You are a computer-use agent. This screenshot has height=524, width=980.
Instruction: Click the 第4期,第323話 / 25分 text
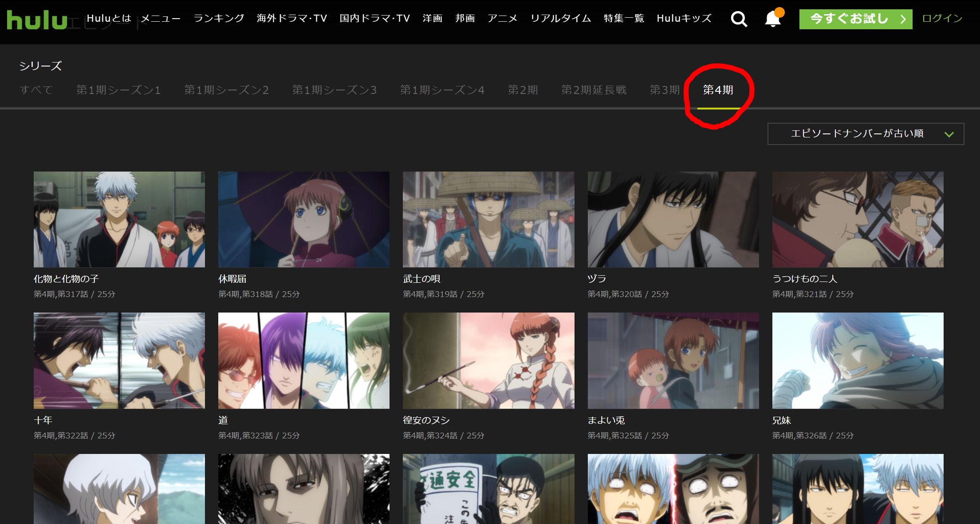coord(259,436)
